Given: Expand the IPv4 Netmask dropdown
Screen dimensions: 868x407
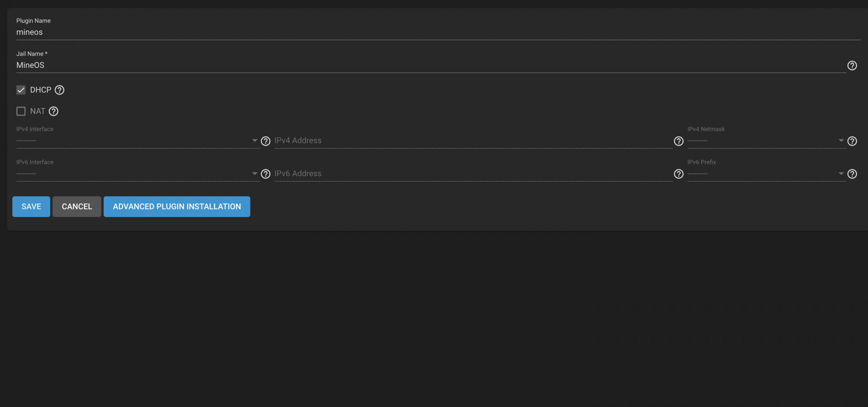Looking at the screenshot, I should point(766,141).
